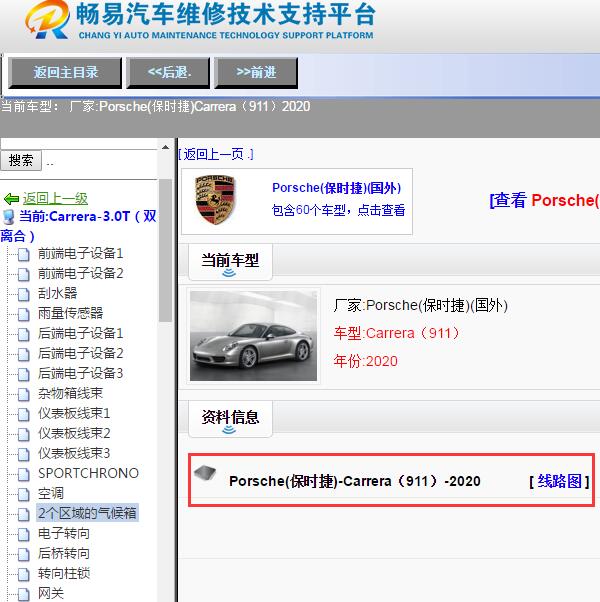Select highlighted 2个区域的气候箱 entry

click(x=87, y=513)
